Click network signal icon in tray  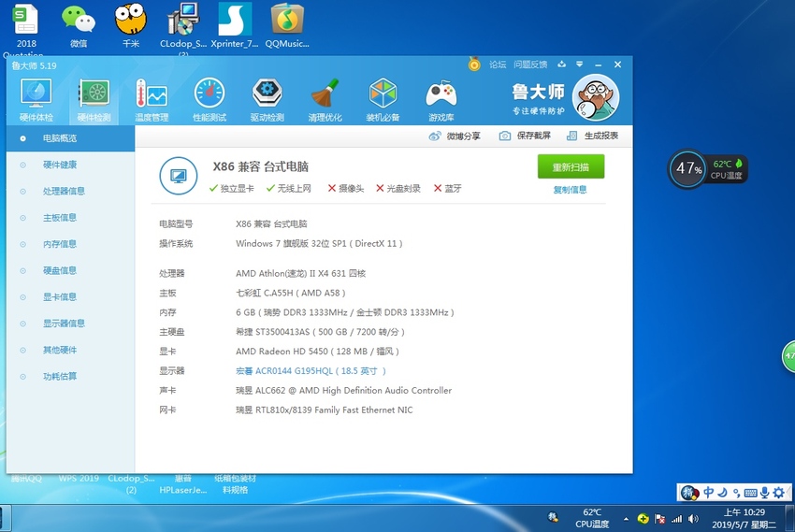point(676,519)
